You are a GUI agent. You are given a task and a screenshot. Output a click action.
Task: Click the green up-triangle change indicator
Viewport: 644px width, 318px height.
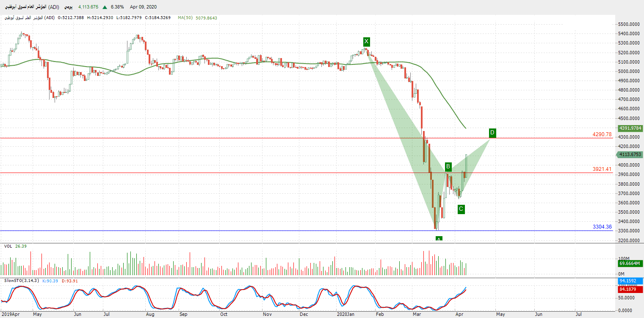[105, 7]
